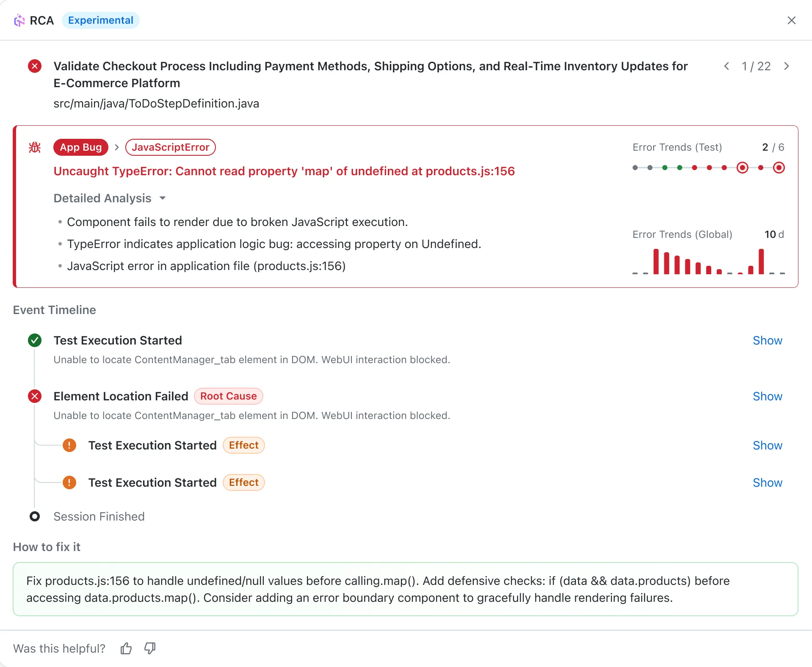Click the tallest bar in Error Trends (Global)
Screen dimensions: 812x667
coord(656,262)
